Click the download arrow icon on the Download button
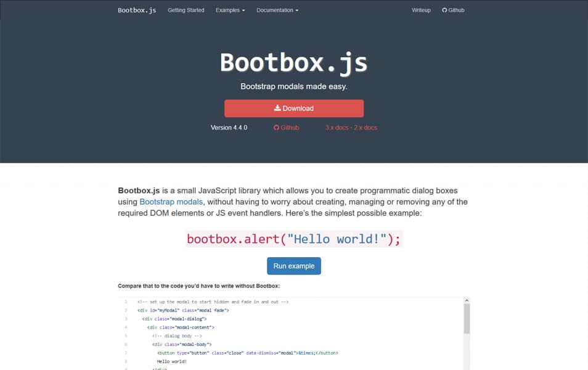Image resolution: width=588 pixels, height=370 pixels. pos(278,108)
